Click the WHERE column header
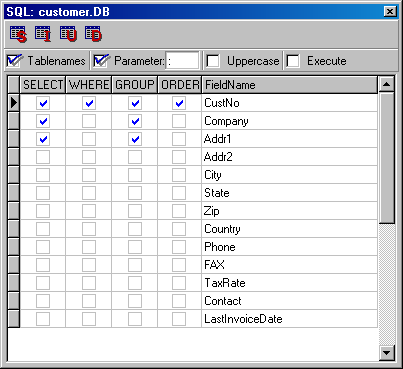This screenshot has width=403, height=369. (89, 85)
